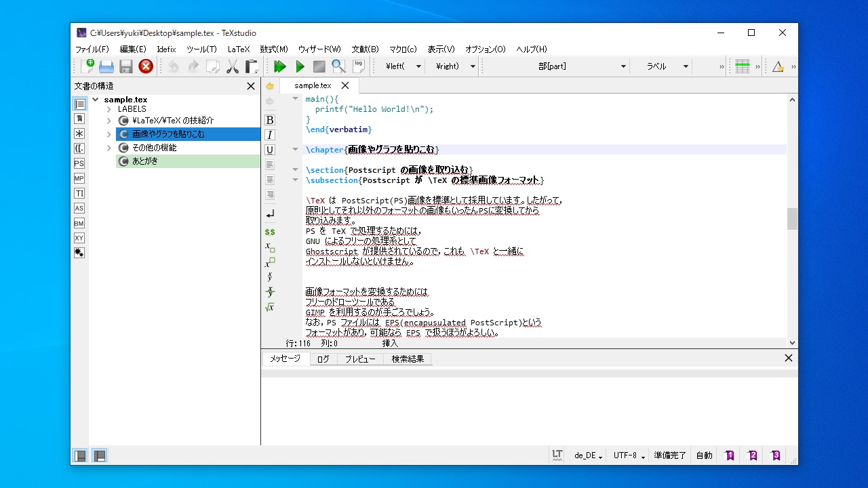Switch to the 検索結果 tab
868x488 pixels.
pyautogui.click(x=408, y=359)
